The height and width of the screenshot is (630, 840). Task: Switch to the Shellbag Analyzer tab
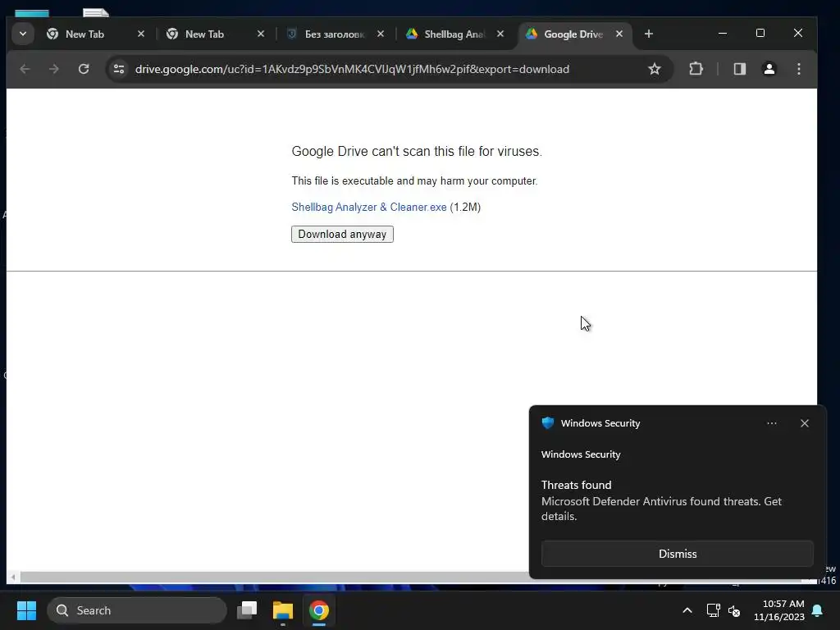click(x=454, y=34)
